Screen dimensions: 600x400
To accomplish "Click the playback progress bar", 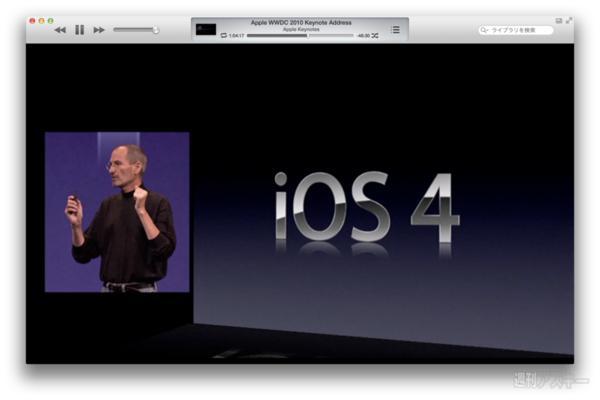I will click(x=300, y=36).
